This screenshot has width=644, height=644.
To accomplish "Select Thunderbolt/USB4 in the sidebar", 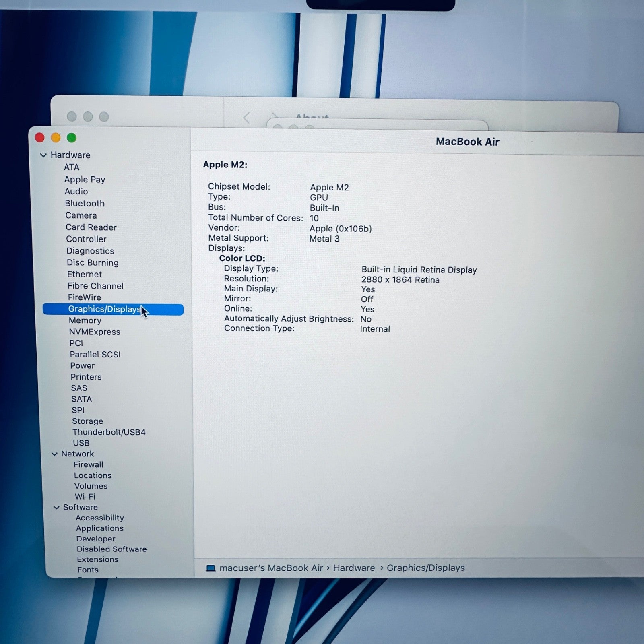I will (x=109, y=432).
